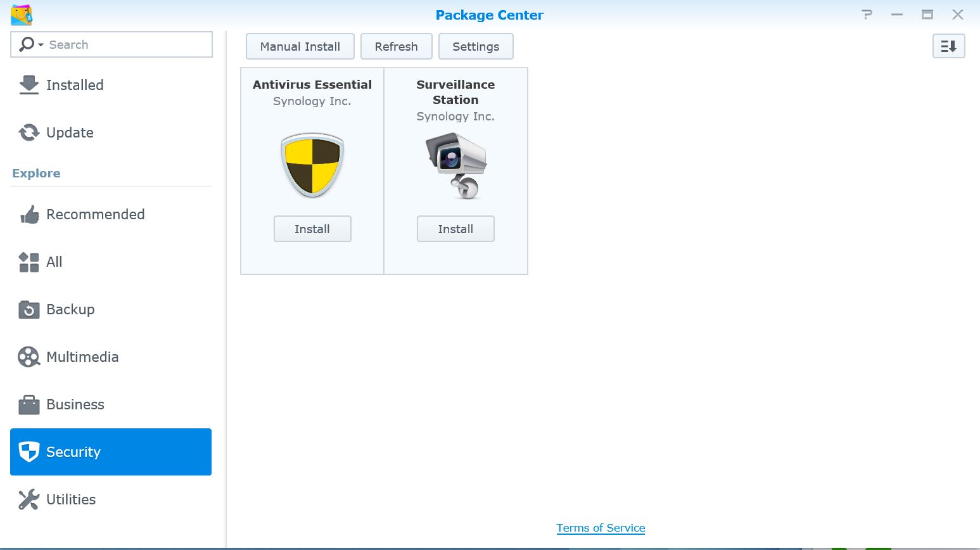This screenshot has height=550, width=980.
Task: Click the Recommended thumbs-up icon
Action: pos(29,215)
